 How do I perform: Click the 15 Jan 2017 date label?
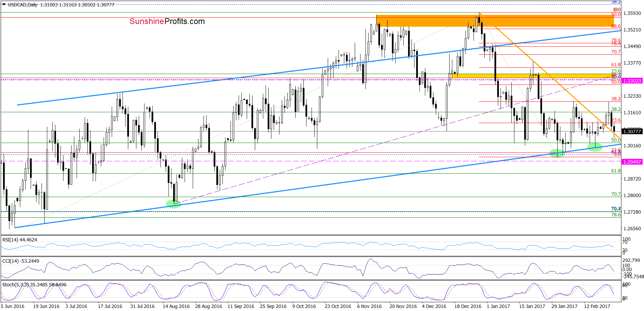532,306
